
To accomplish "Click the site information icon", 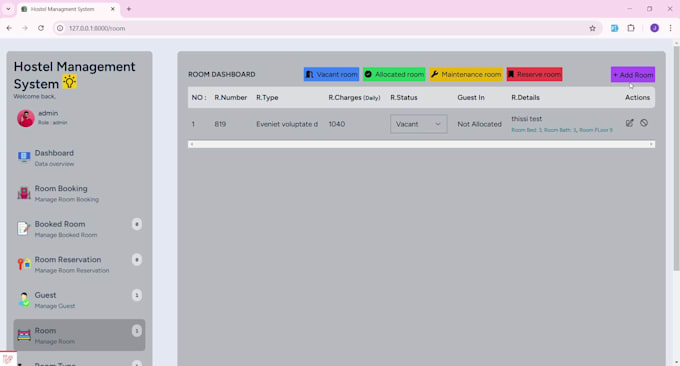I will (x=60, y=28).
